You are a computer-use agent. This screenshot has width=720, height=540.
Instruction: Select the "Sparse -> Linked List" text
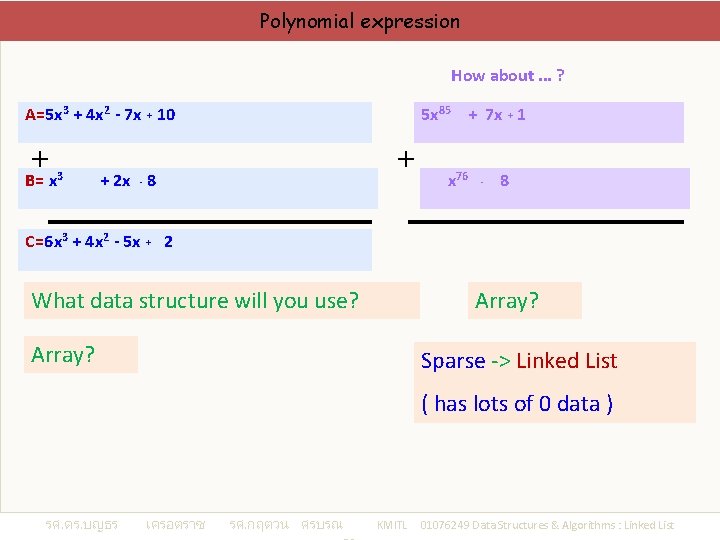pos(519,361)
